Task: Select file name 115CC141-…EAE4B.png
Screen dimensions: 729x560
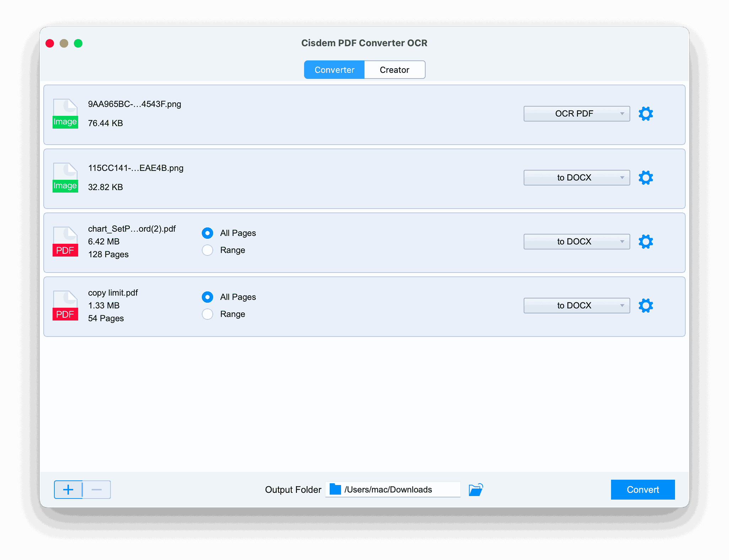Action: click(x=136, y=168)
